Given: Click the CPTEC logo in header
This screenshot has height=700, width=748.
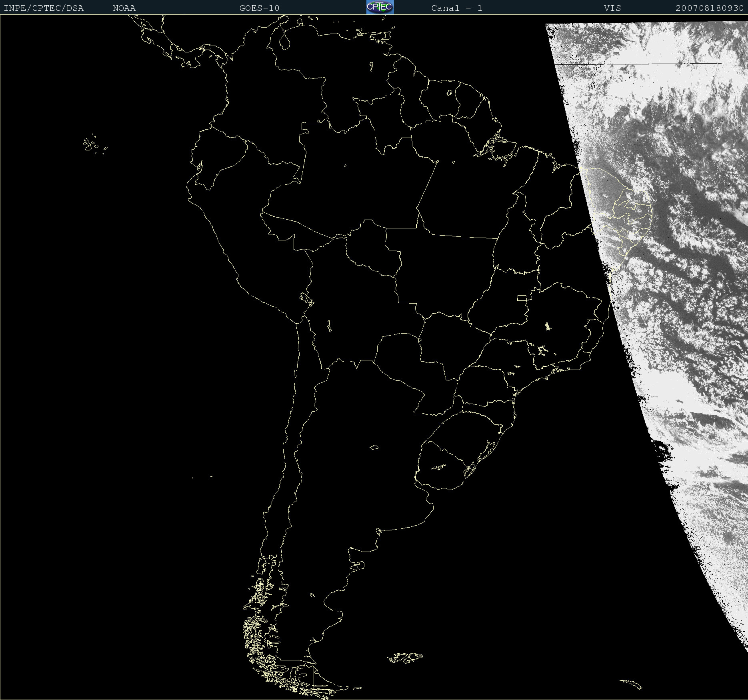Looking at the screenshot, I should pos(380,7).
